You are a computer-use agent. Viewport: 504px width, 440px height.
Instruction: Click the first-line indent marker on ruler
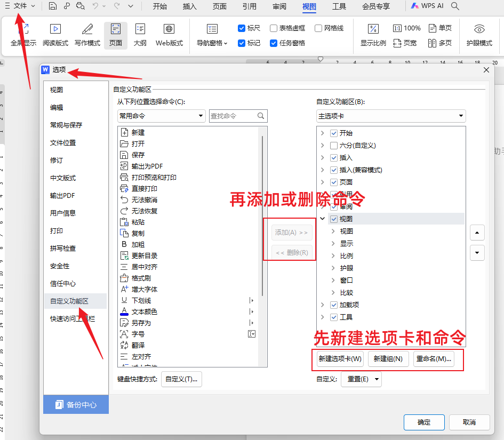321,59
